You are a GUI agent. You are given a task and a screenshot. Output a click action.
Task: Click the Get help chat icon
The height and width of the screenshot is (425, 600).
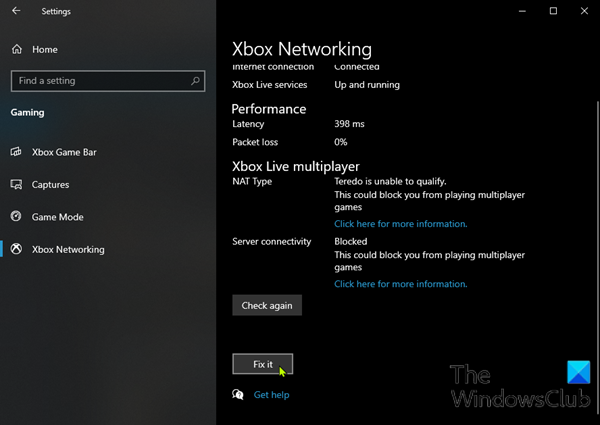(238, 394)
